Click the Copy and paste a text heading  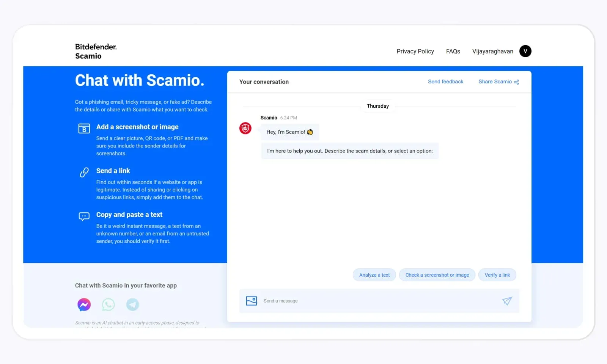(129, 215)
